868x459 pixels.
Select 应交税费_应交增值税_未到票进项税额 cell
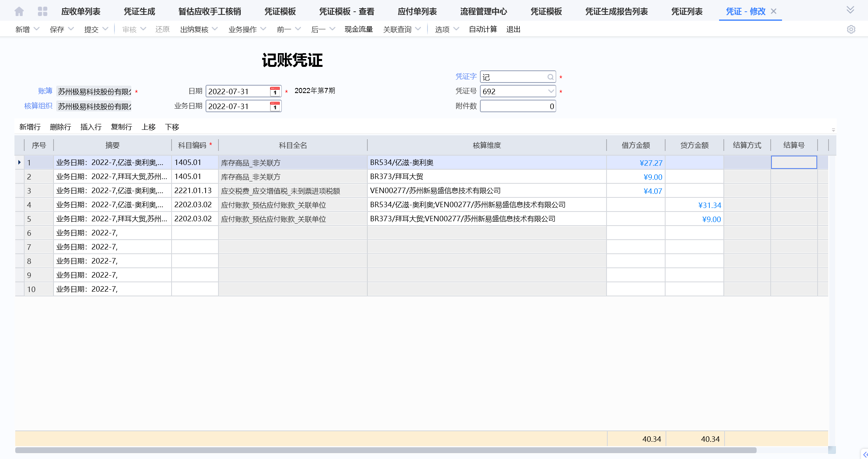coord(293,191)
